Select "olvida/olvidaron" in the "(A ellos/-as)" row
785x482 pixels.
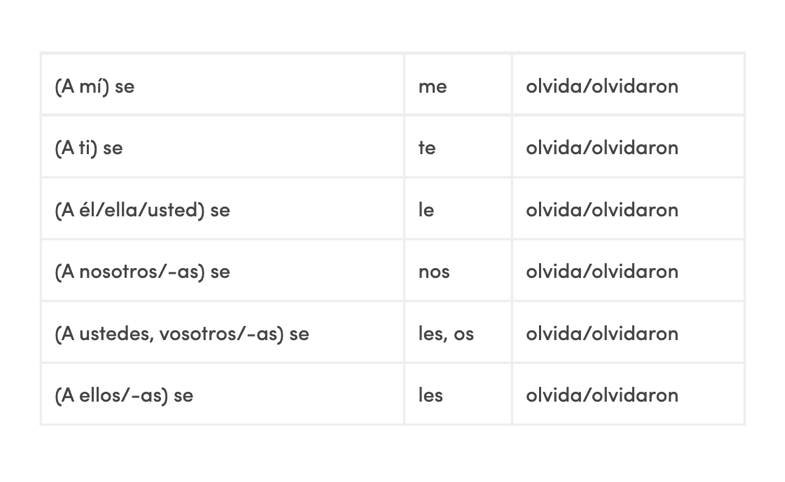(602, 395)
